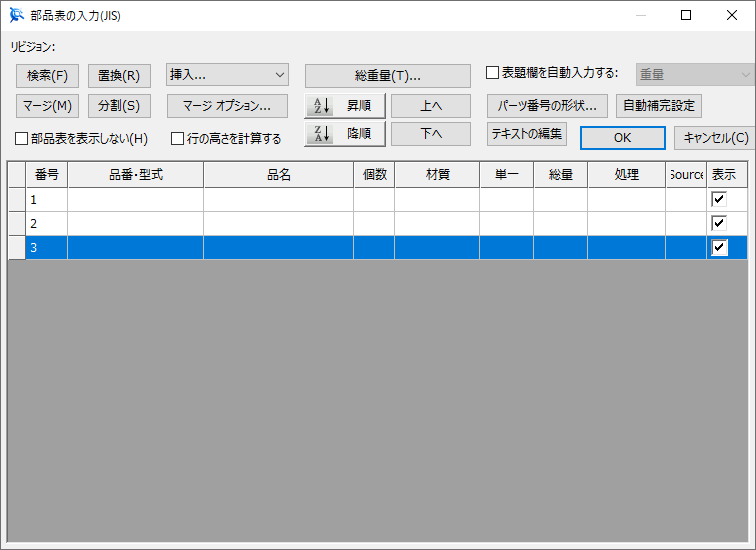Open the 挿入... dropdown

227,75
